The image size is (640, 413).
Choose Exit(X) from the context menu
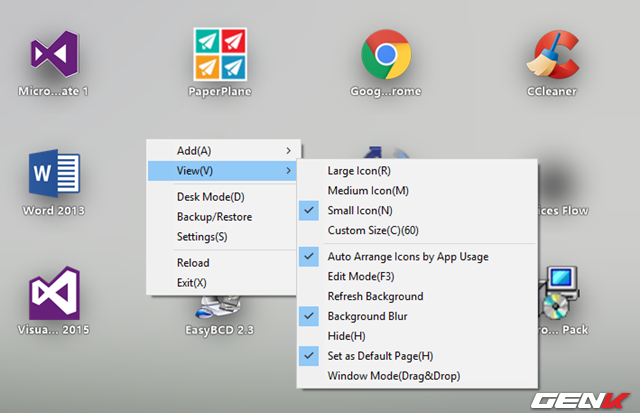pyautogui.click(x=191, y=283)
